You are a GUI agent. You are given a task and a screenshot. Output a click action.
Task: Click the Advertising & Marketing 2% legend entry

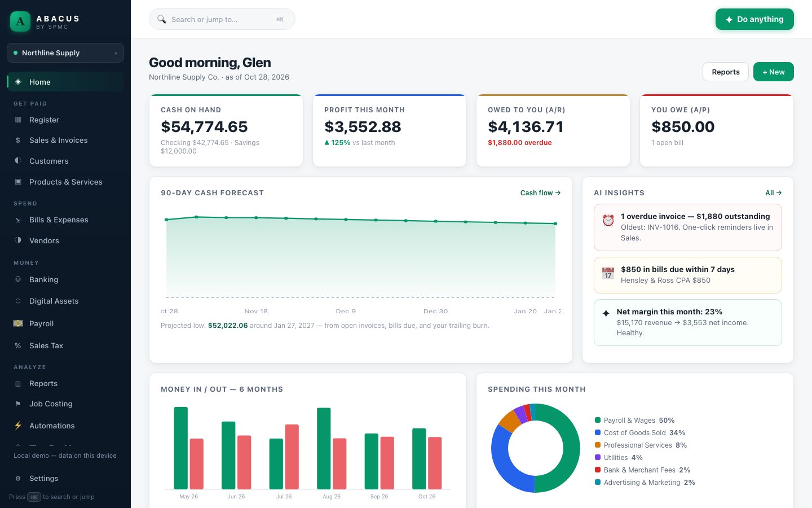[x=645, y=483]
